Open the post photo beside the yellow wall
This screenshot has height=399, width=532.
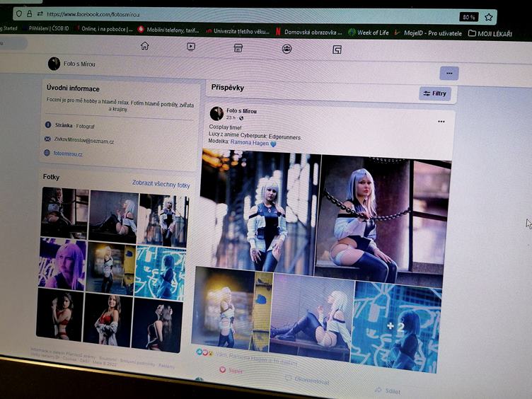231,308
